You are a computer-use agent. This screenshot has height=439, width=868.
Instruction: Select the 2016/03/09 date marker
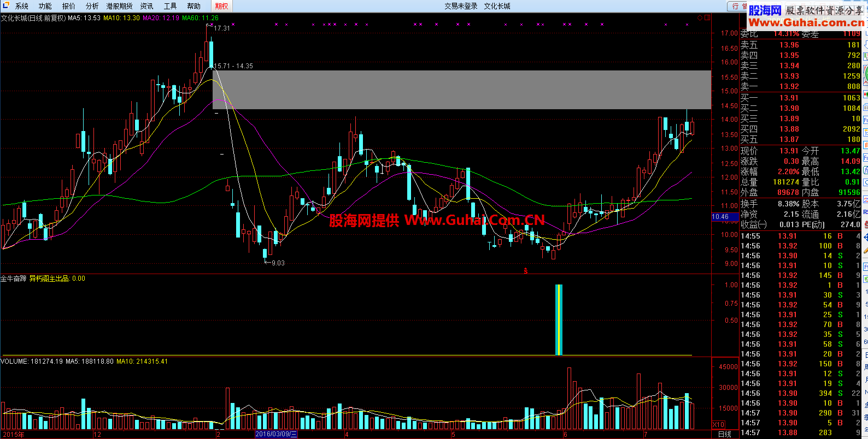[277, 435]
